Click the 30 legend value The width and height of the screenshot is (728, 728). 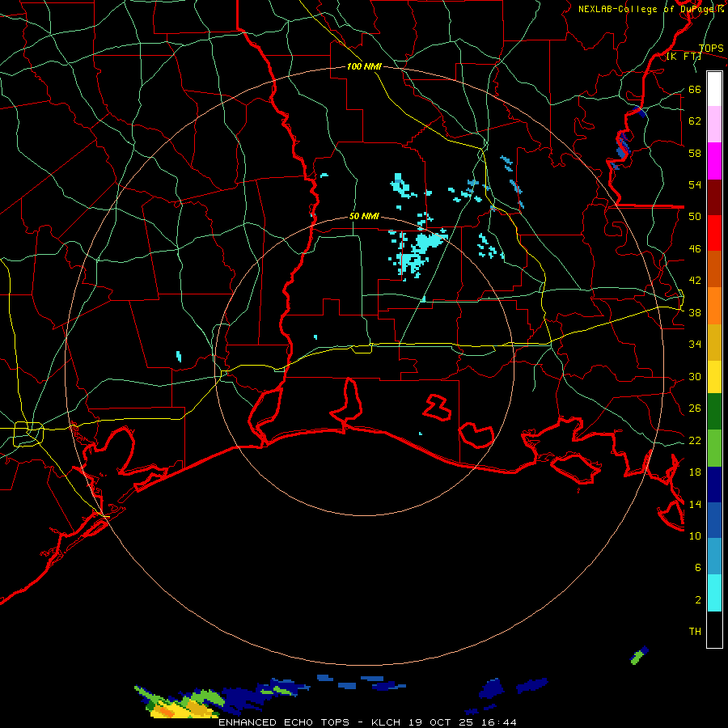click(x=695, y=376)
